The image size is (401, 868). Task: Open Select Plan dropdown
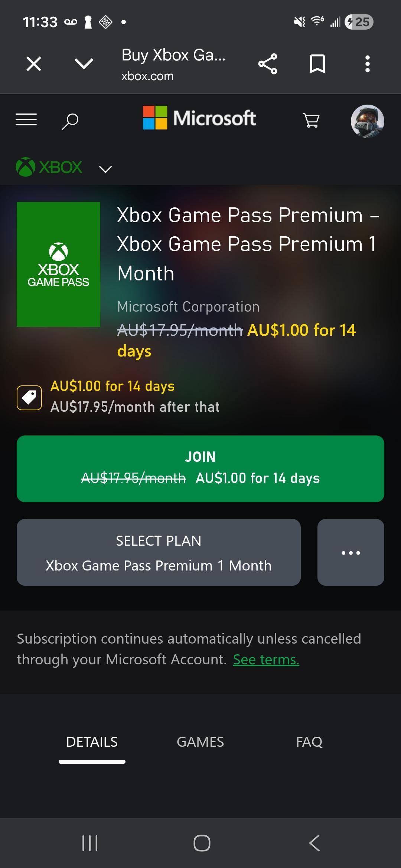[x=159, y=552]
